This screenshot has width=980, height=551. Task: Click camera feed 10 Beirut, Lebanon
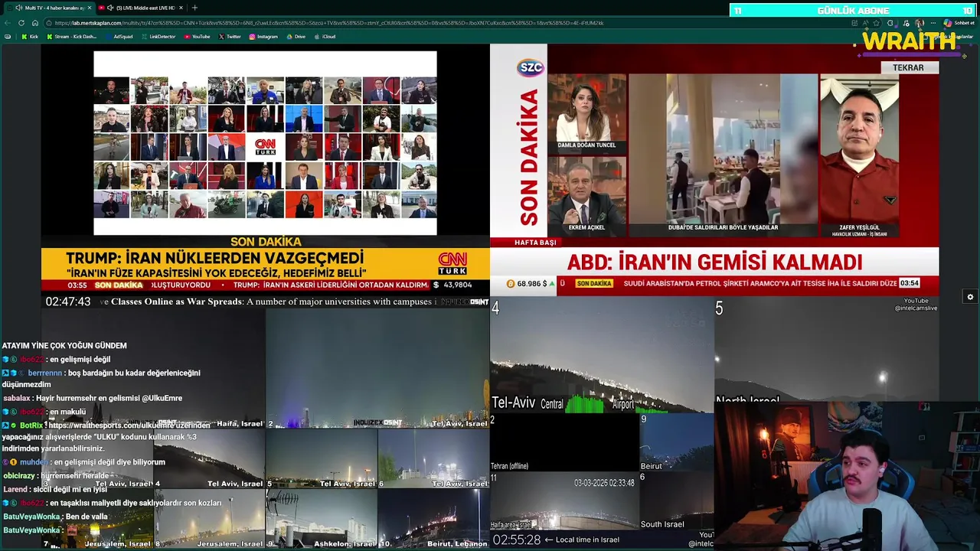pos(433,519)
